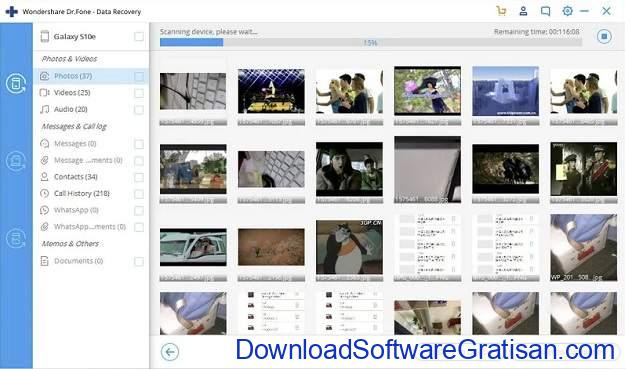The width and height of the screenshot is (625, 369).
Task: Open the Photos (37) category
Action: coord(91,76)
